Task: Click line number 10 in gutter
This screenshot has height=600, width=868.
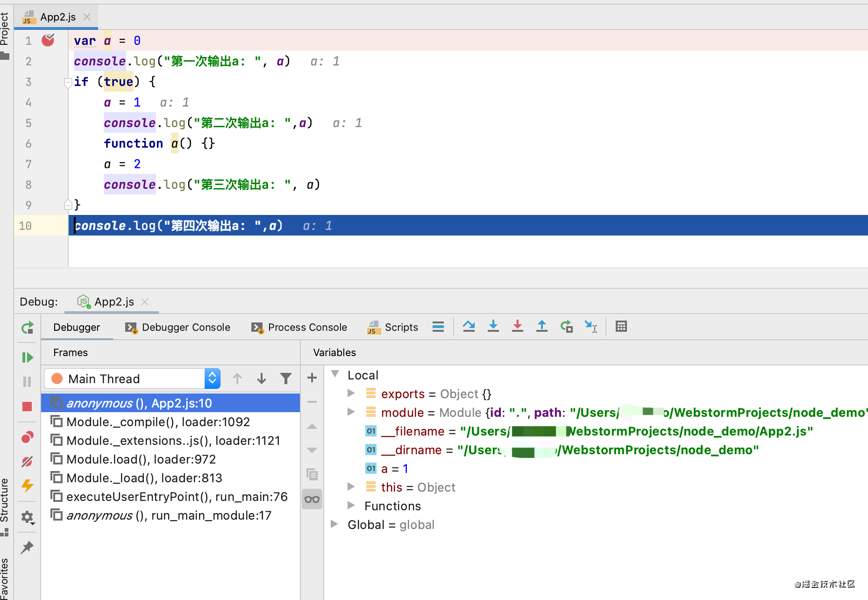Action: tap(25, 226)
